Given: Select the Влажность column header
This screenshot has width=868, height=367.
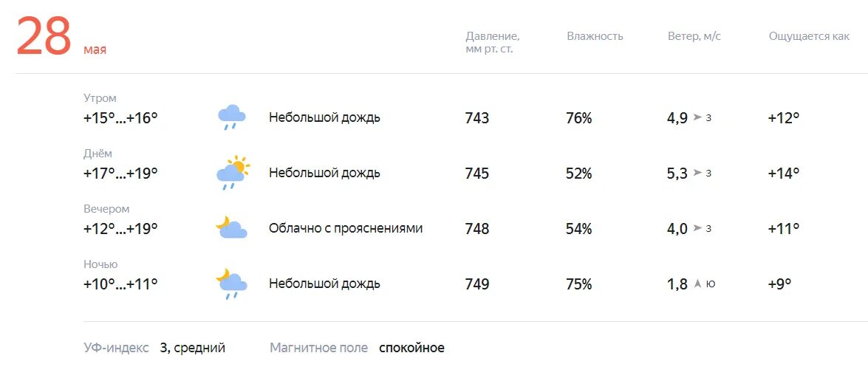Looking at the screenshot, I should (x=595, y=36).
